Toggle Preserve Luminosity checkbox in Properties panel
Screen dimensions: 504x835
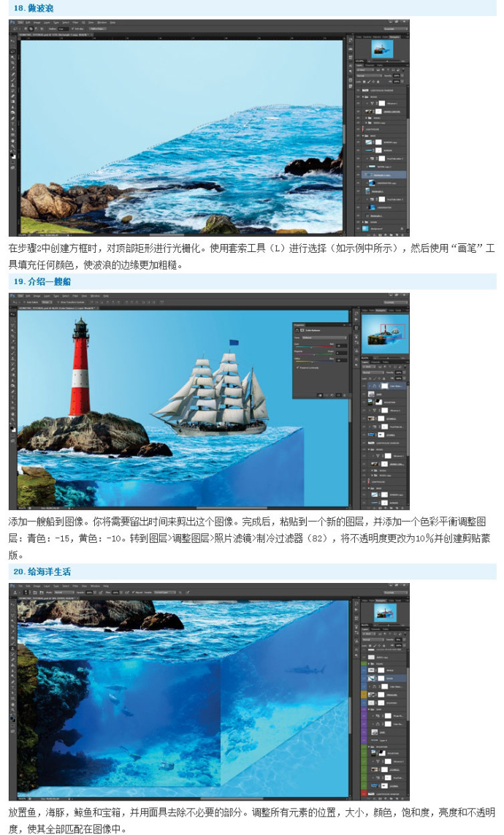click(298, 367)
